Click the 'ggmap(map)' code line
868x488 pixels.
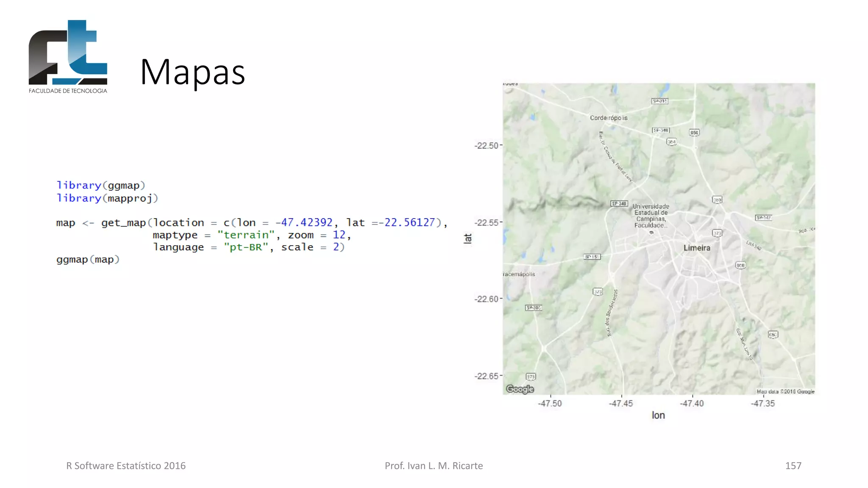[88, 259]
